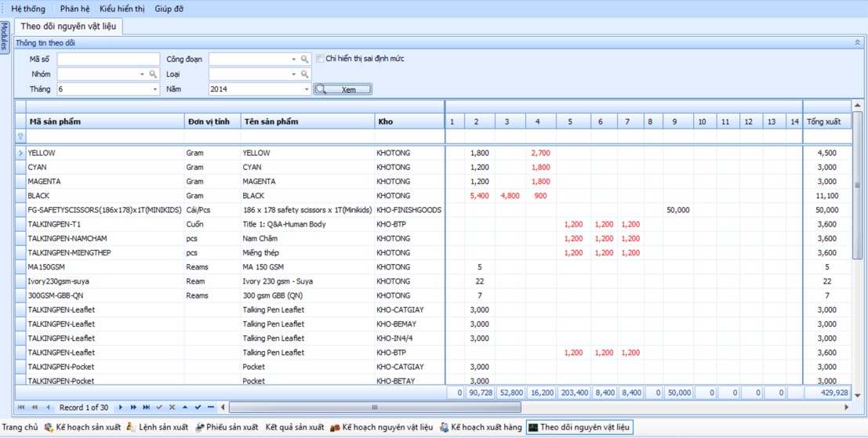Click the red 5,400 value in BLACK row
The height and width of the screenshot is (438, 868).
pos(480,196)
